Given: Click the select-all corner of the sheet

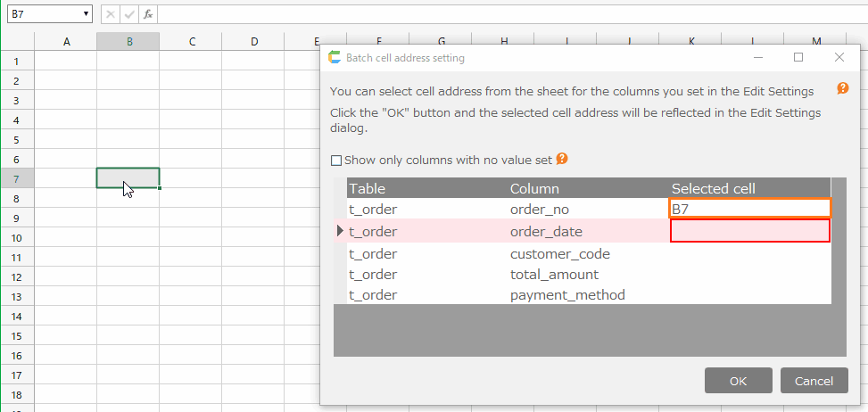Looking at the screenshot, I should click(x=19, y=42).
